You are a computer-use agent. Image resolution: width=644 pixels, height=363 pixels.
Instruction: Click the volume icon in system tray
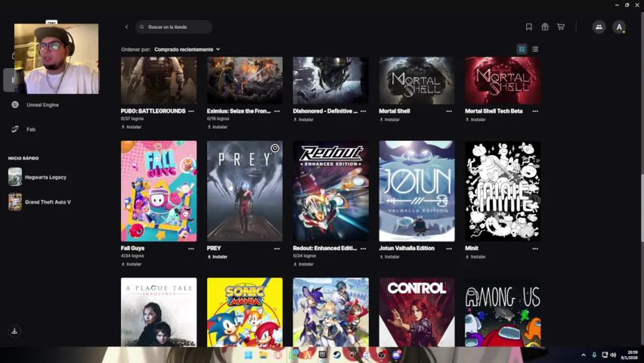click(613, 355)
